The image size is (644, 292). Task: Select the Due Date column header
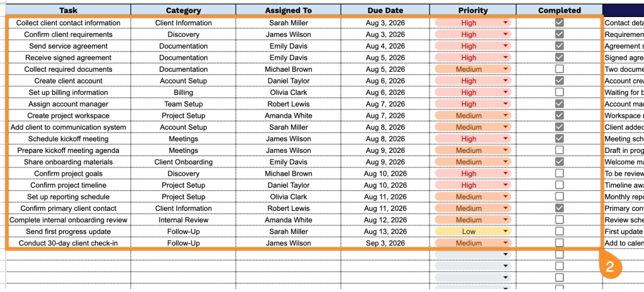pos(386,10)
